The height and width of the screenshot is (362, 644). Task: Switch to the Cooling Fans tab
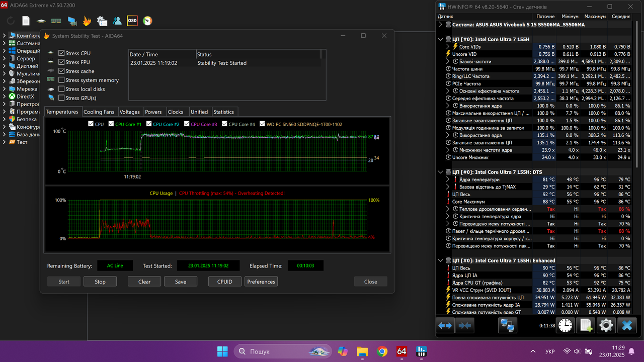99,112
